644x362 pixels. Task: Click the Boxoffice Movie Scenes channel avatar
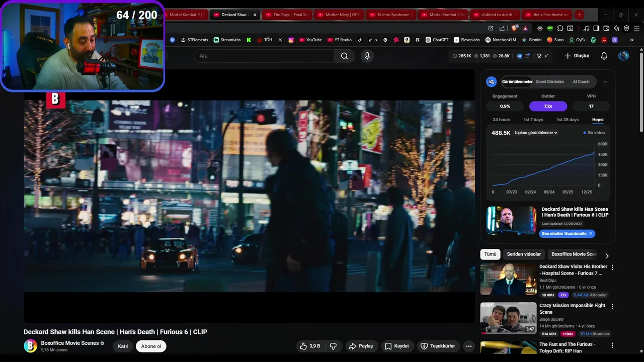(30, 346)
